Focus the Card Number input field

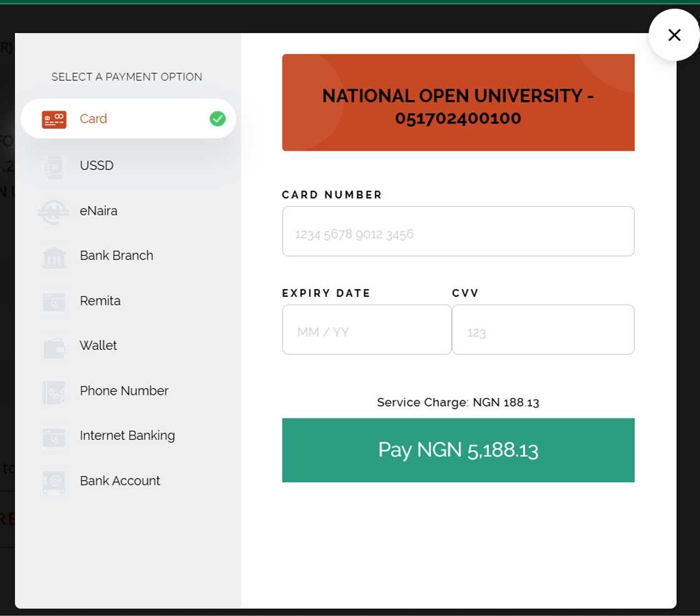pyautogui.click(x=458, y=232)
